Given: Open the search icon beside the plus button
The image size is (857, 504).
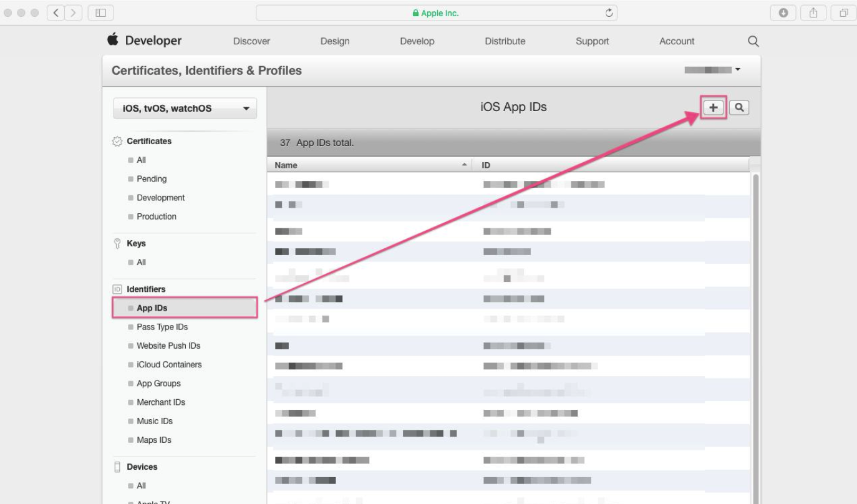Looking at the screenshot, I should pyautogui.click(x=739, y=107).
